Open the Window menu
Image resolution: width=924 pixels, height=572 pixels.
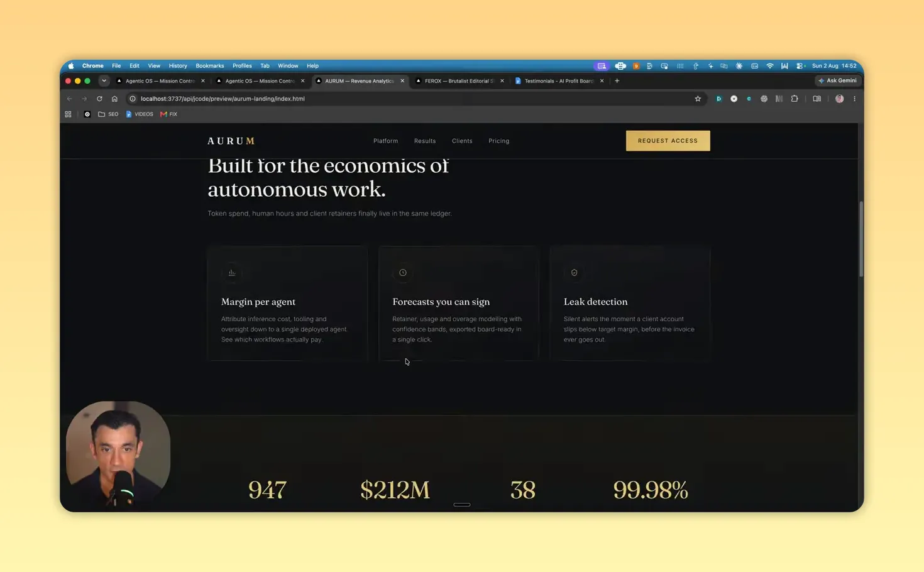click(288, 65)
